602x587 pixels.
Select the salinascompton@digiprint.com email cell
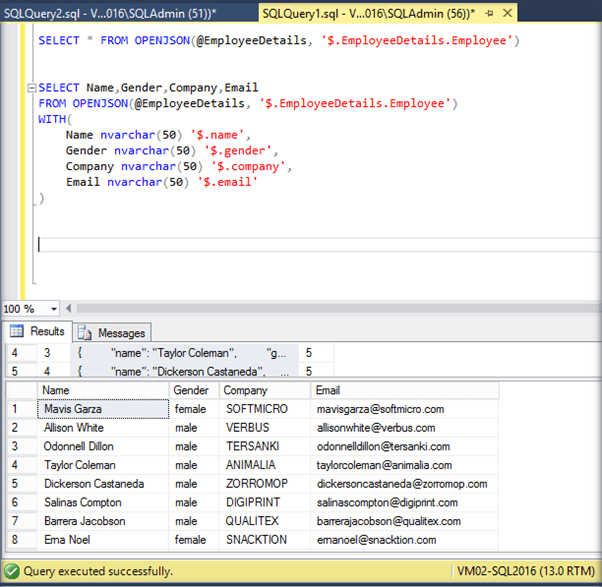coord(385,502)
